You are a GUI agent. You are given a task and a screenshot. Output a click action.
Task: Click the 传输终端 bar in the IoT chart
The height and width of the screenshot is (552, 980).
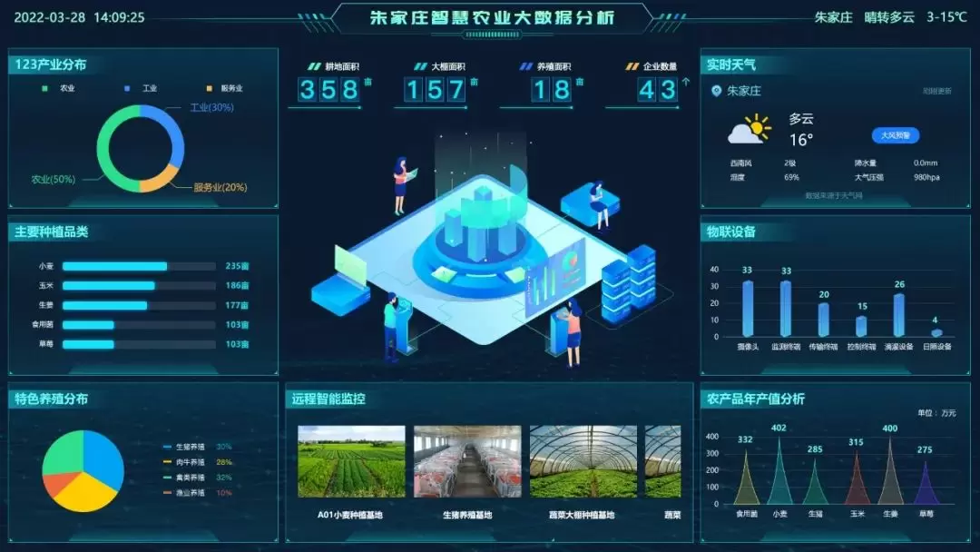pos(824,320)
